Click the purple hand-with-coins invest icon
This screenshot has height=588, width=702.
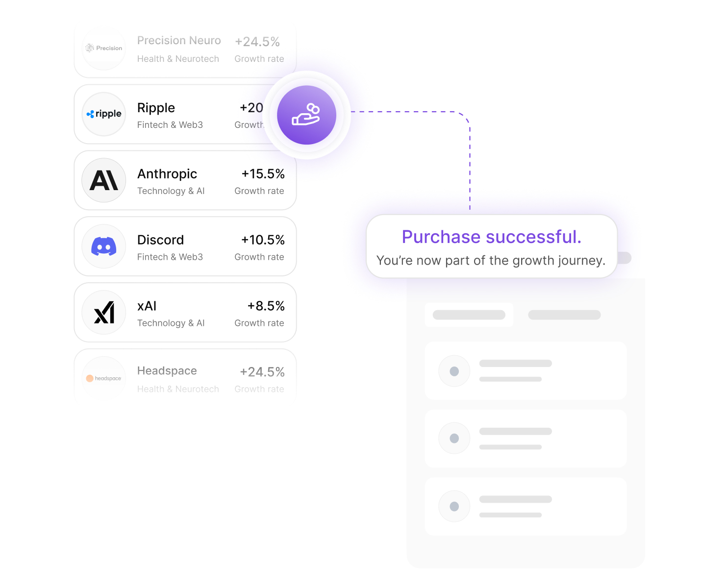(306, 115)
